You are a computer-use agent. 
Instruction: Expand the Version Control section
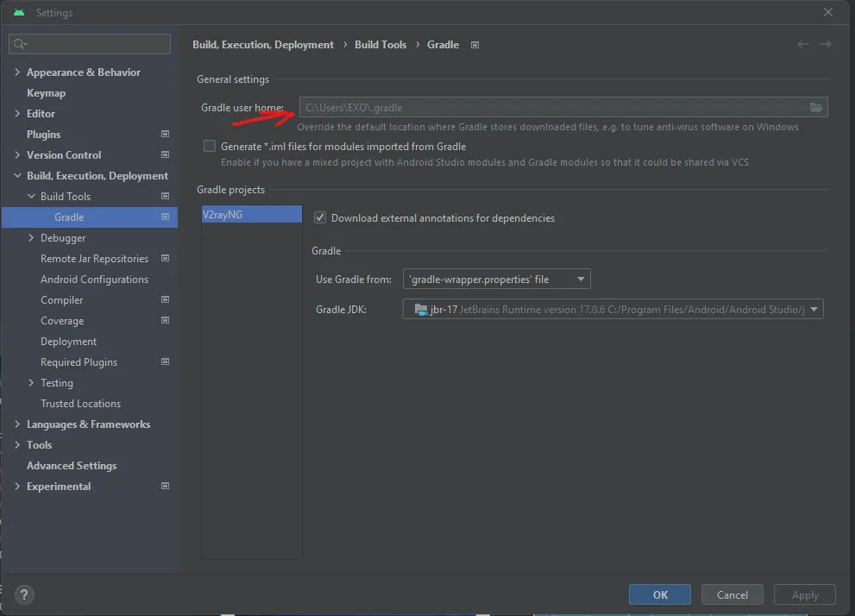17,154
